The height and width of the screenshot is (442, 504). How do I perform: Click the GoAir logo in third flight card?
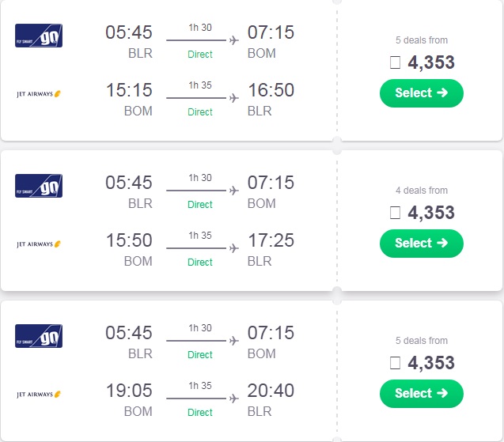tap(39, 336)
